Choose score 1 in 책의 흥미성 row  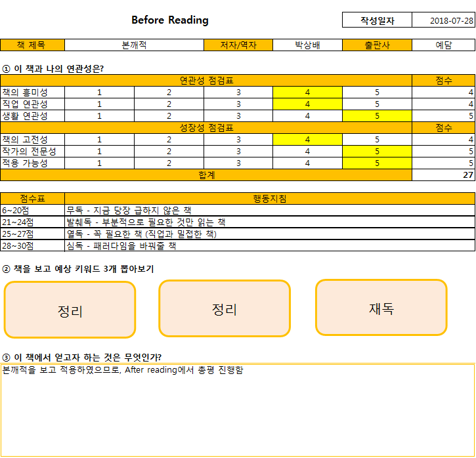point(99,93)
